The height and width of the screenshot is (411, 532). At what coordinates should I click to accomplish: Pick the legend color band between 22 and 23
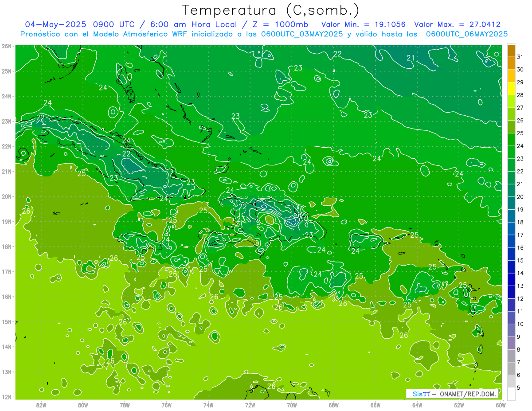[x=512, y=165]
